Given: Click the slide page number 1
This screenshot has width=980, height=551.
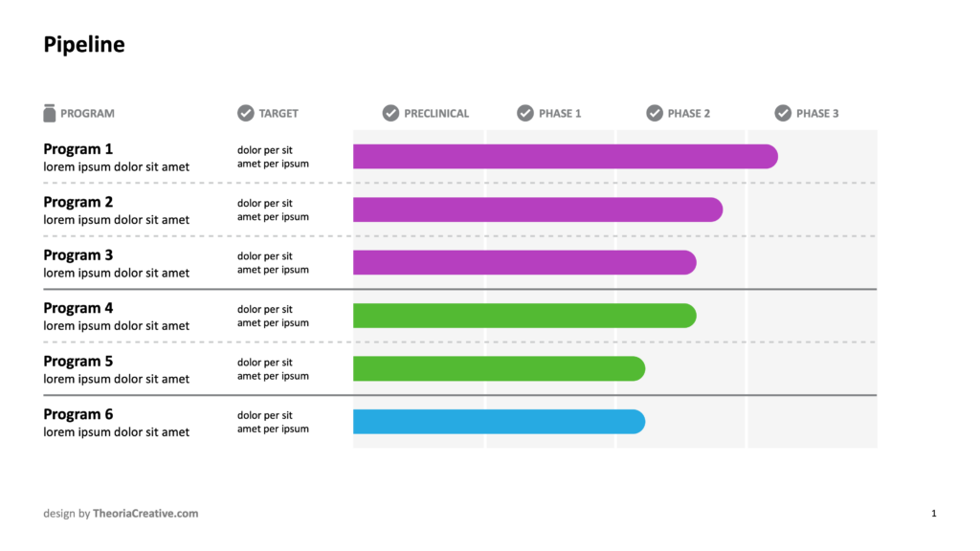Looking at the screenshot, I should tap(934, 514).
